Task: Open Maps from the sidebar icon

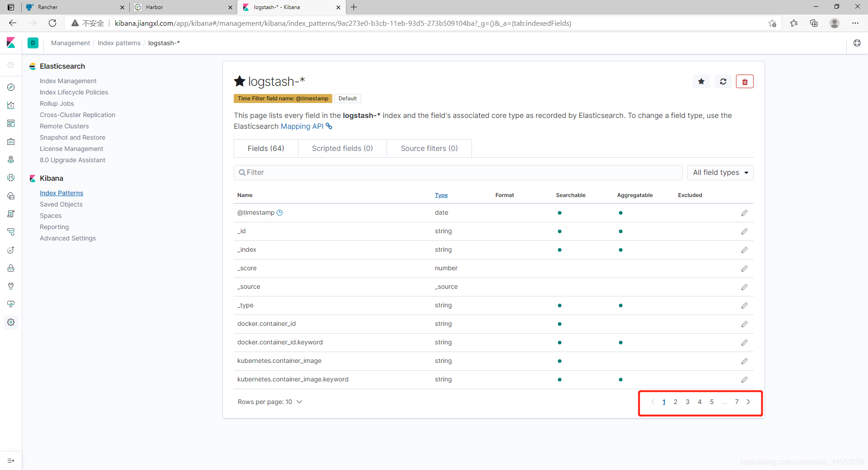Action: coord(11,160)
